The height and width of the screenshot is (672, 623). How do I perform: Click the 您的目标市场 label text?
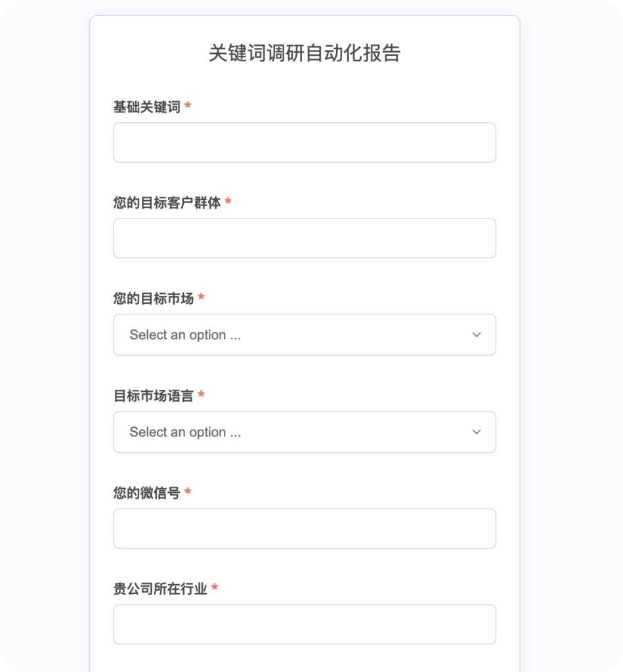coord(153,299)
